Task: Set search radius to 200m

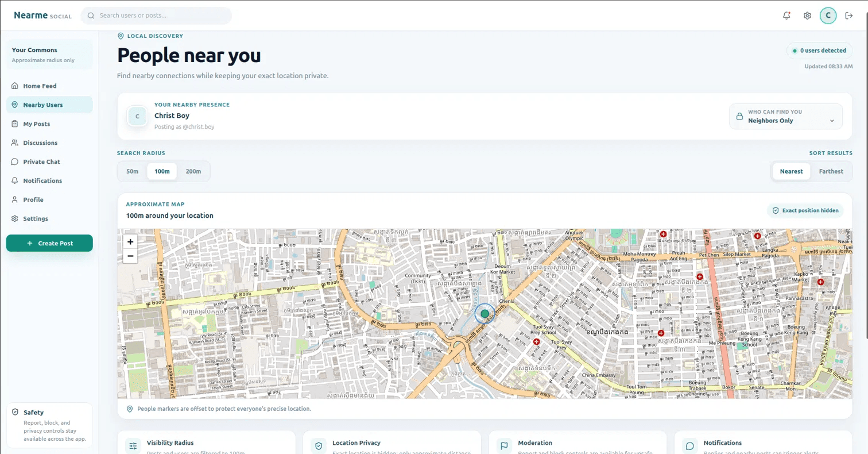Action: click(193, 171)
